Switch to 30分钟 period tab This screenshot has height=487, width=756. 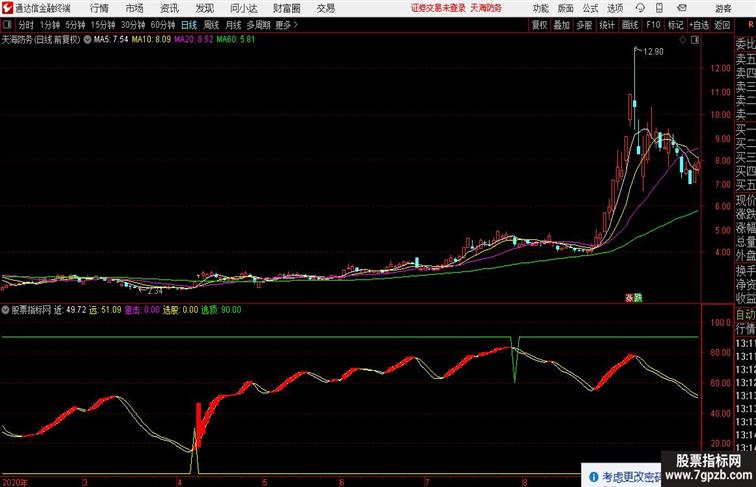(133, 25)
